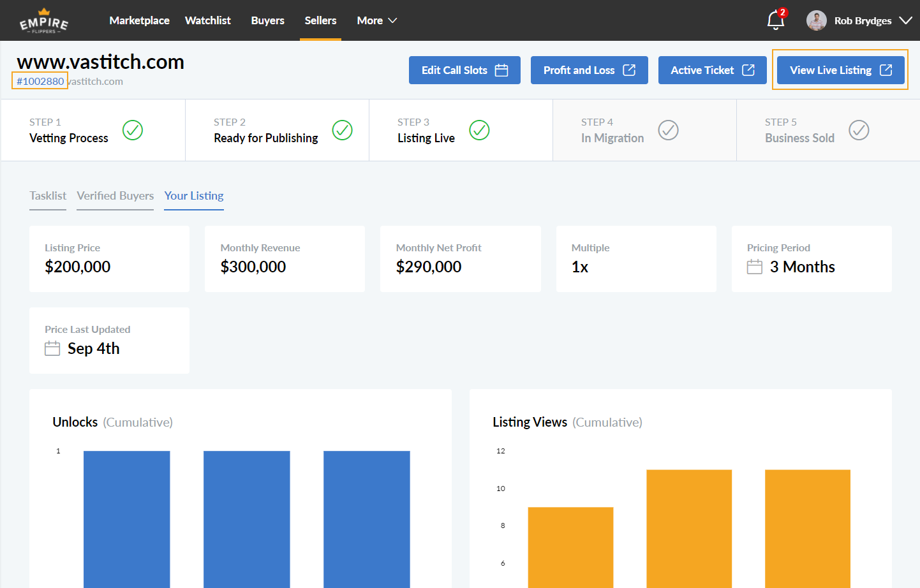This screenshot has height=588, width=920.
Task: Click the Listing Price label
Action: click(73, 248)
